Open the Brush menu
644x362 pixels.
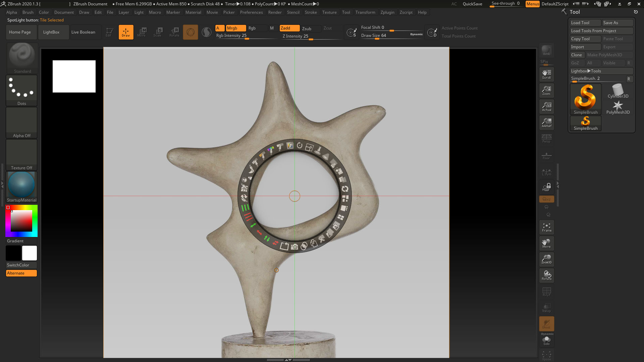[x=28, y=12]
